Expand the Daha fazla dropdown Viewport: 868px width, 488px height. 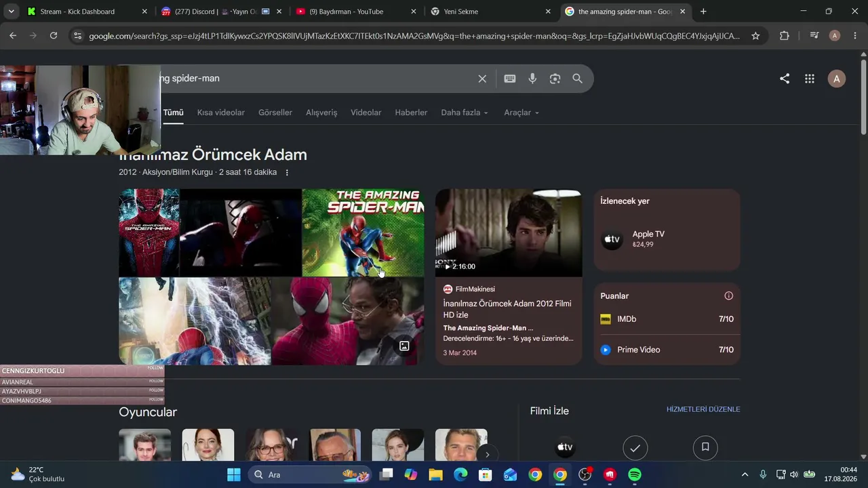465,113
